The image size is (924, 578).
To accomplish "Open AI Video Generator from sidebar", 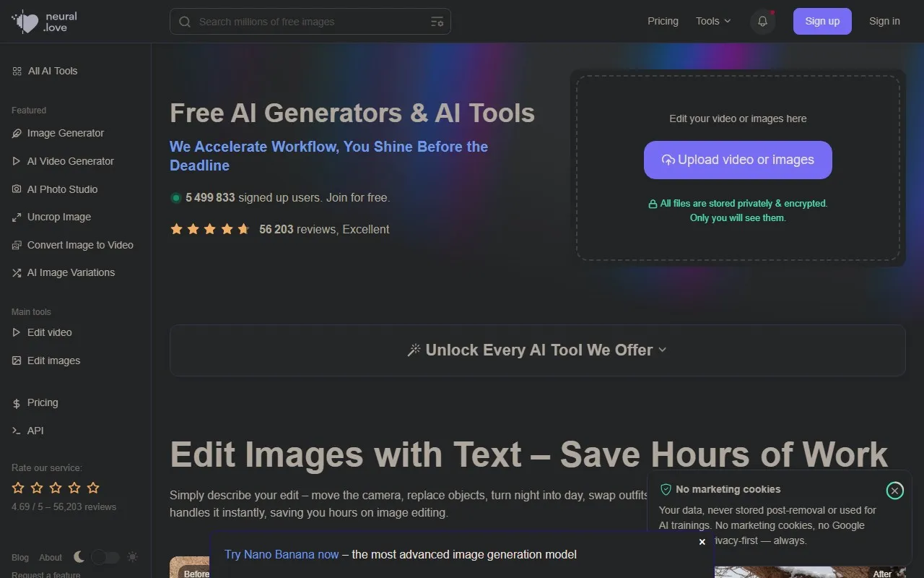I will (x=70, y=161).
